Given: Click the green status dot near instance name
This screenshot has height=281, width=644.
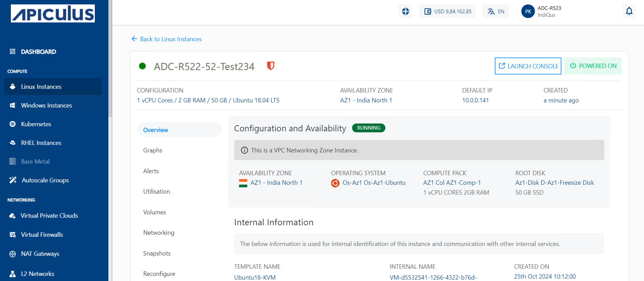Looking at the screenshot, I should 142,66.
